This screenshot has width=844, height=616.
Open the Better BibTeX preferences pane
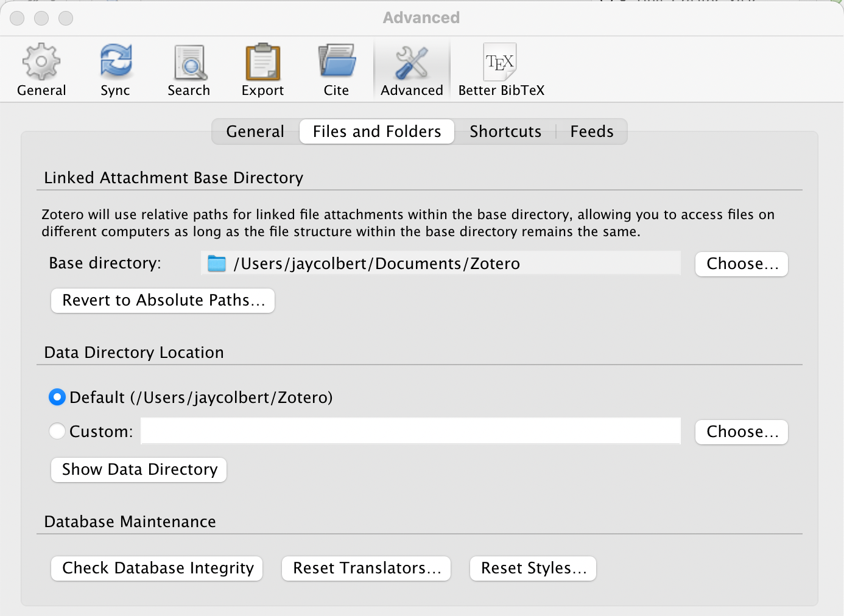[x=500, y=68]
